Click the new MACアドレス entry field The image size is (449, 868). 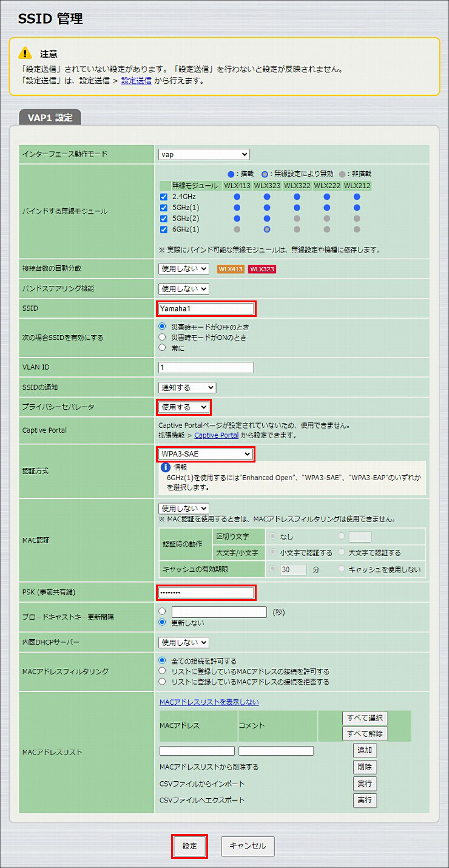(197, 751)
